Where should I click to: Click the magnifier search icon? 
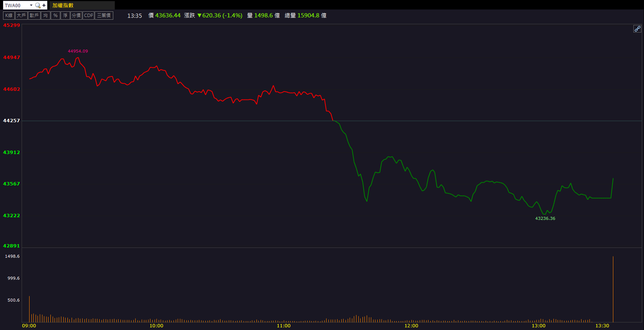(38, 5)
